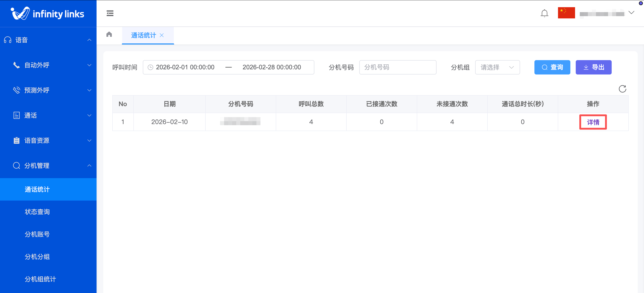Viewport: 644px width, 293px height.
Task: Click the China flag language icon
Action: 566,13
